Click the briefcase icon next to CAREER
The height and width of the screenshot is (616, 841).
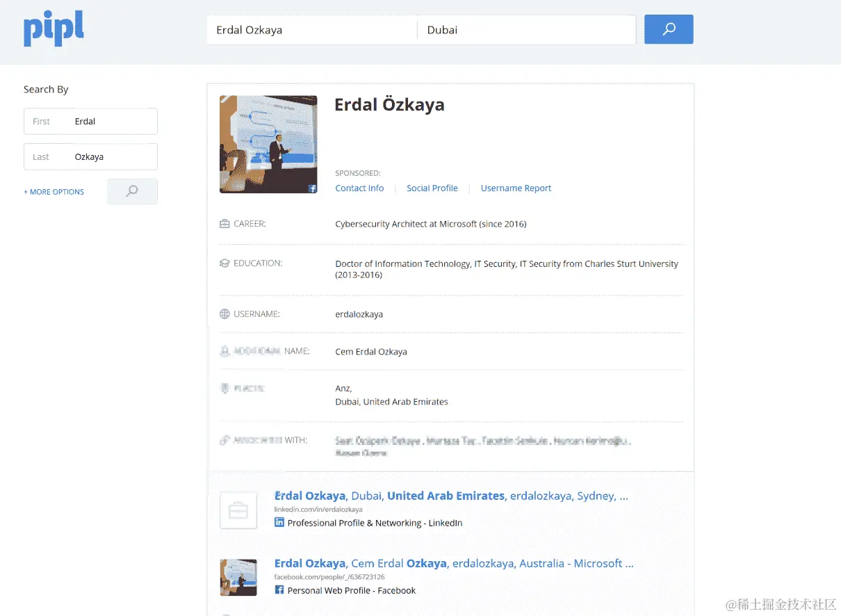tap(224, 224)
